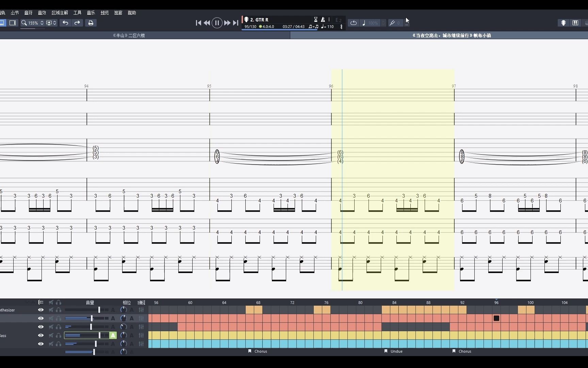588x368 pixels.
Task: Click the relative speed 100% field
Action: (x=373, y=23)
